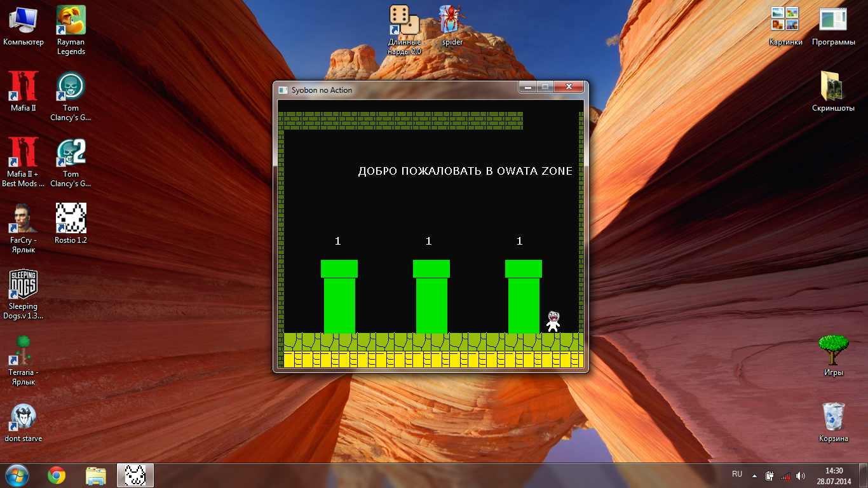This screenshot has width=868, height=488.
Task: Close the Syobon no Action window
Action: (569, 86)
